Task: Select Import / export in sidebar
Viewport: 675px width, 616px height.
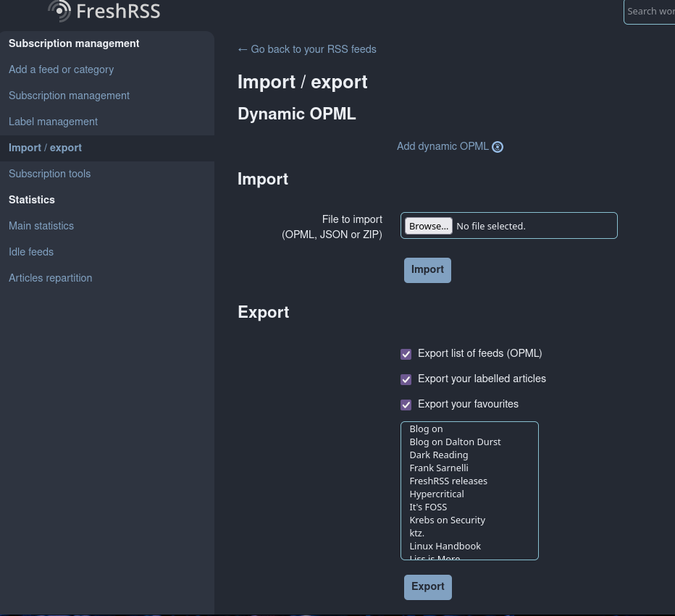Action: (x=45, y=148)
